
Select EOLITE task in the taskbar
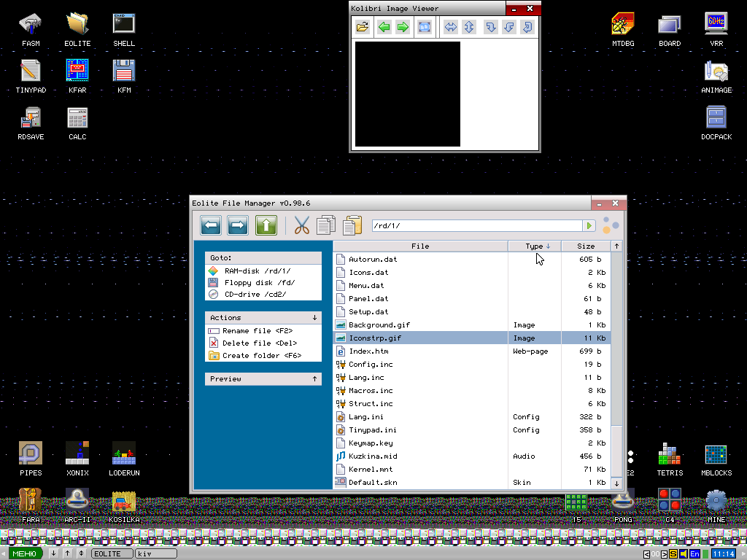click(x=112, y=554)
